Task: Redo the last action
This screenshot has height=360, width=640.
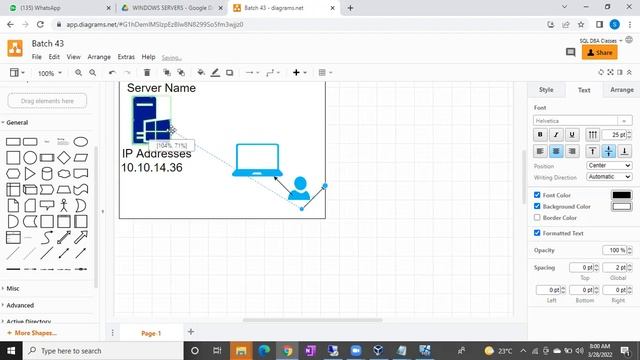Action: 127,73
